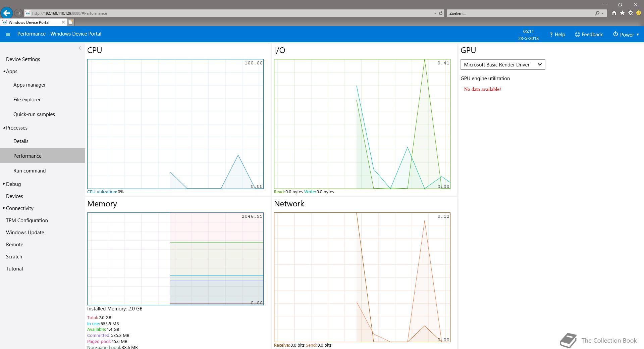Click the smiley feedback icon in the browser toolbar
This screenshot has width=644, height=349.
[x=639, y=13]
